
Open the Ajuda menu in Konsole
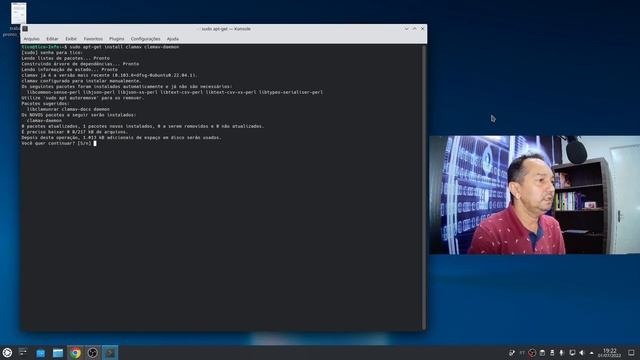[173, 39]
